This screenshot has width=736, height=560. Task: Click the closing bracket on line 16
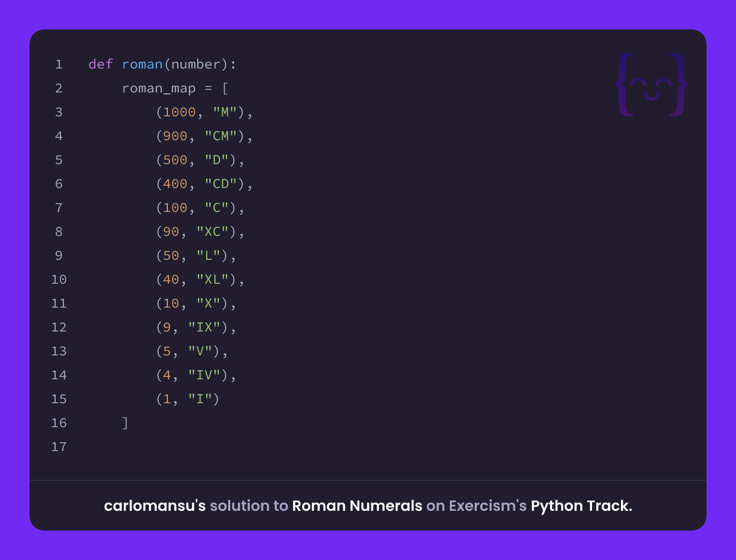[x=125, y=423]
